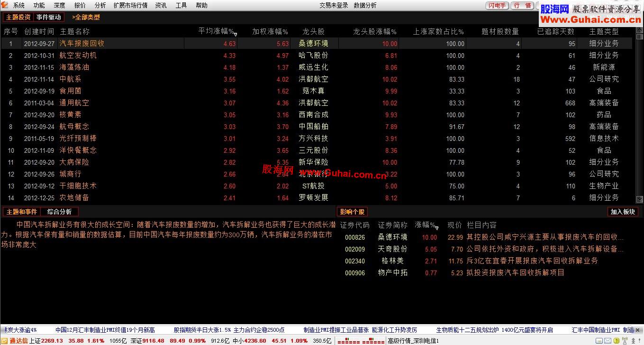
Task: Open the 分析 menu
Action: click(x=100, y=5)
